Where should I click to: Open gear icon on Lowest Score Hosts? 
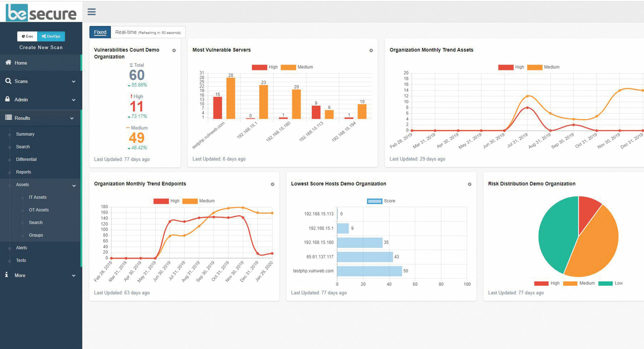click(x=469, y=184)
